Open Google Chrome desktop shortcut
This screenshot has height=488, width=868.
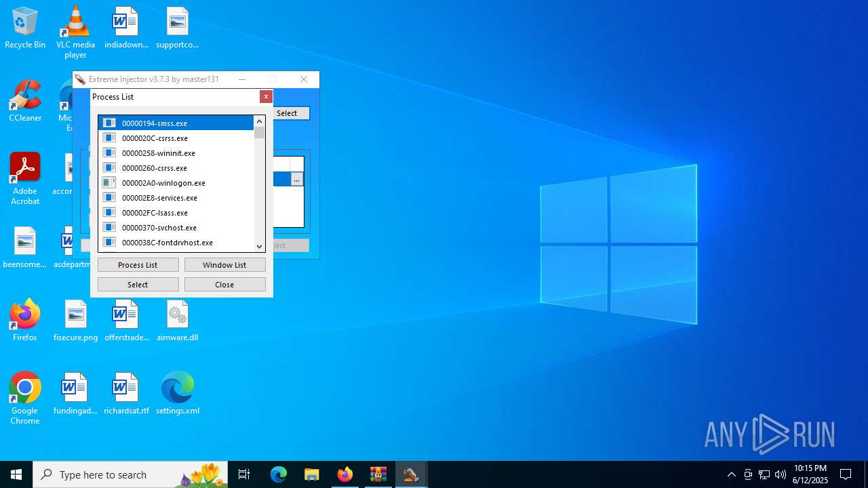25,399
